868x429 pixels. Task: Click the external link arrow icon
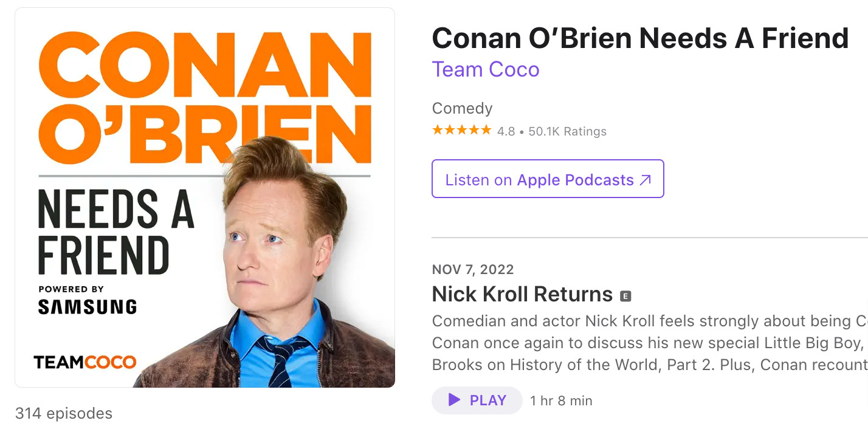[644, 179]
